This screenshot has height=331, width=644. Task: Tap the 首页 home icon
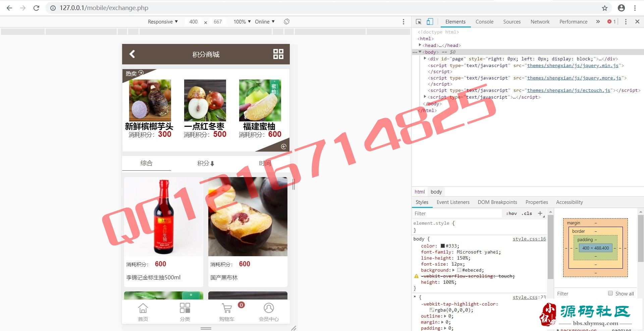coord(143,312)
